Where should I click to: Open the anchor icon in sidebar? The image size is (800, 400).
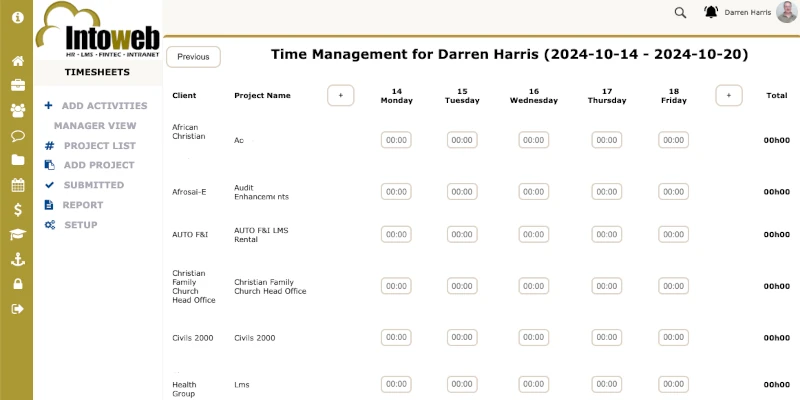(x=18, y=260)
